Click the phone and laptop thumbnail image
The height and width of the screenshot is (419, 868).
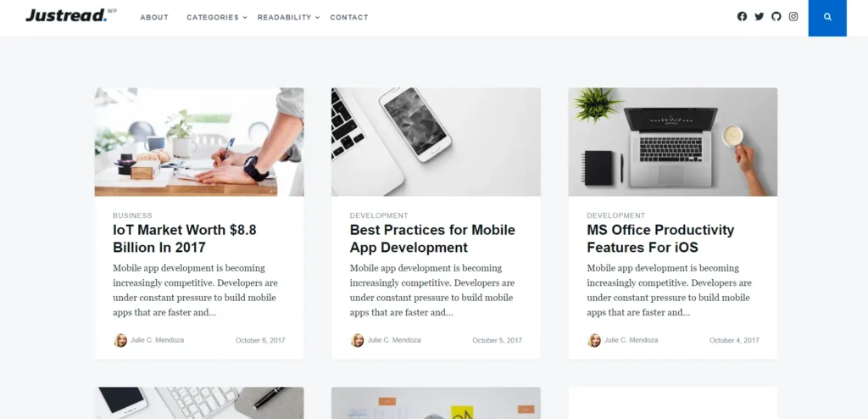436,142
